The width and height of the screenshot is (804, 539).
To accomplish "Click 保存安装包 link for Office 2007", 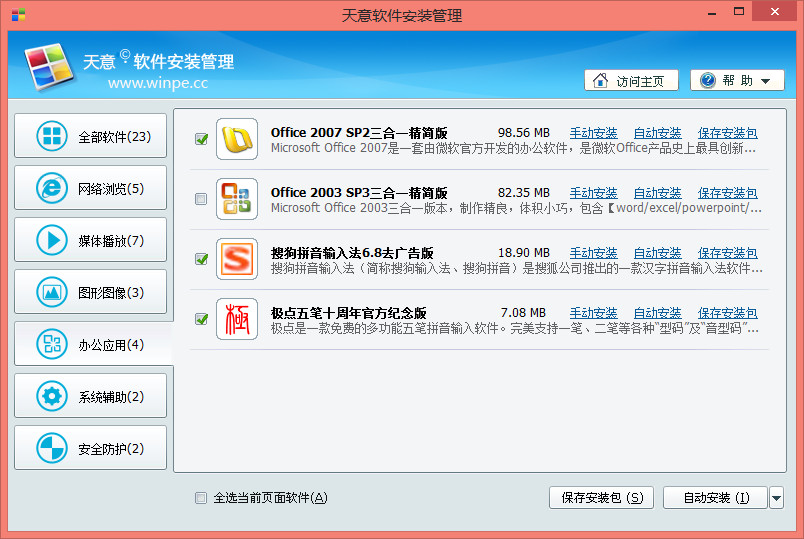I will (728, 133).
